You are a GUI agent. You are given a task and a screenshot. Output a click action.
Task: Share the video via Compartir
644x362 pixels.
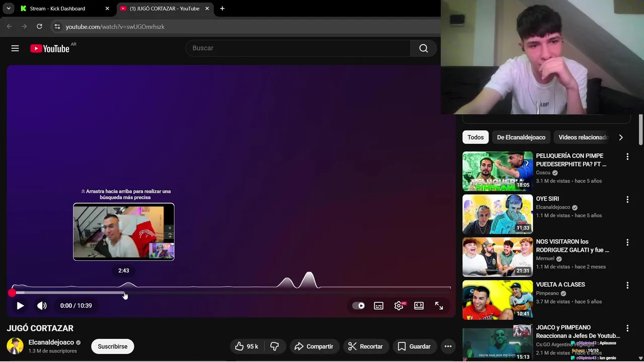tap(314, 346)
